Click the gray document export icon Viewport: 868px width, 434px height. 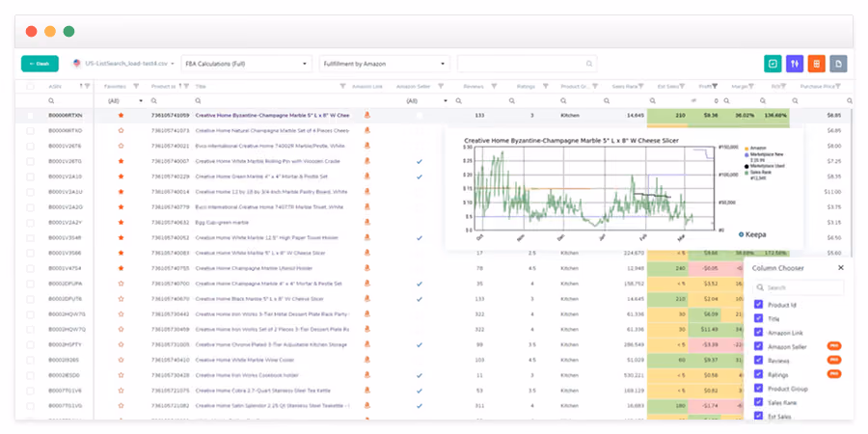point(838,64)
